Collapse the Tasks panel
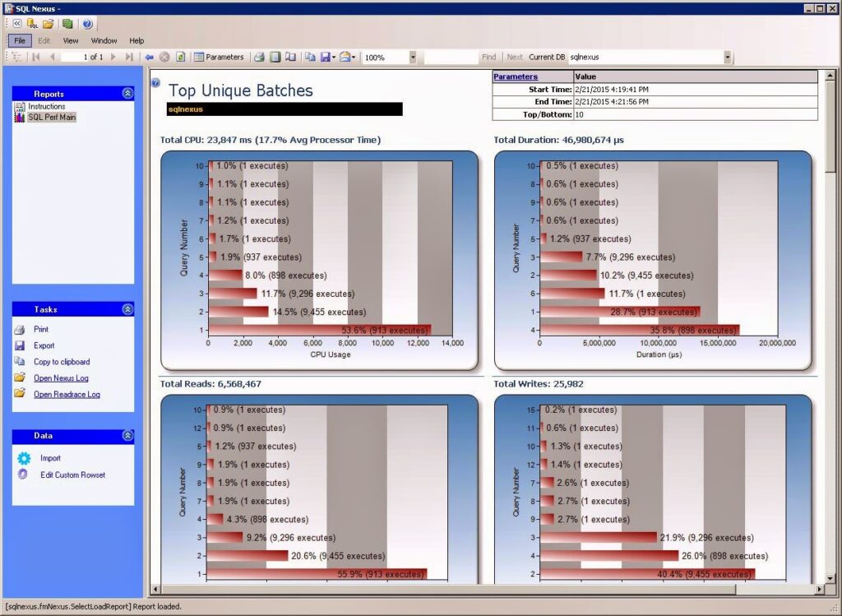Screen dimensions: 842x616 129,309
